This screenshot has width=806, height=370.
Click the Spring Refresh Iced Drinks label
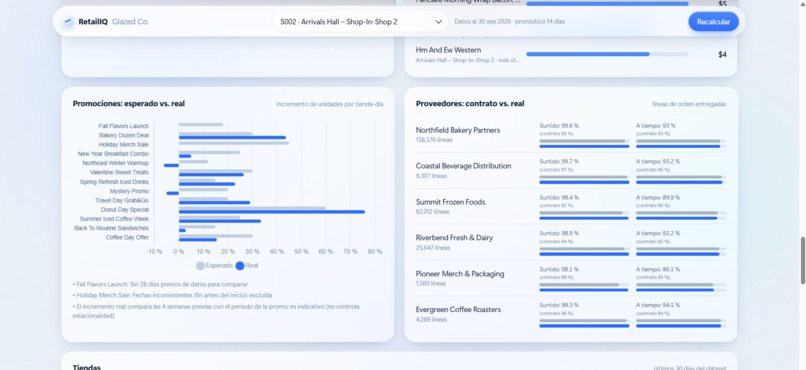[114, 182]
